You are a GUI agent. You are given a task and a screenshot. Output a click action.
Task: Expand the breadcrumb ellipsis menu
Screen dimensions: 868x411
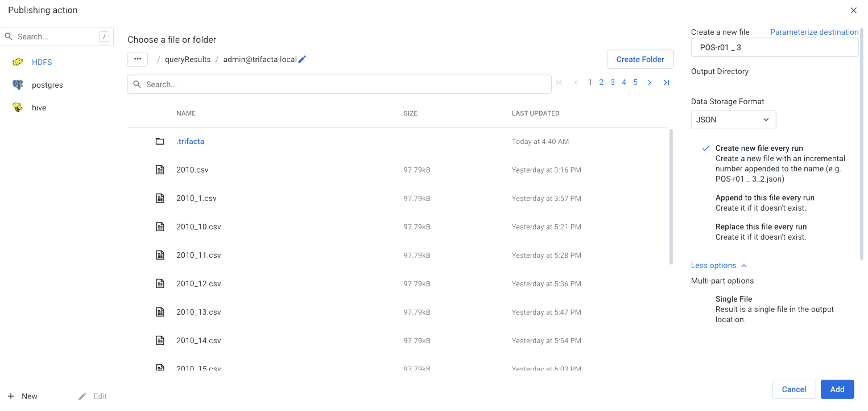[x=138, y=59]
